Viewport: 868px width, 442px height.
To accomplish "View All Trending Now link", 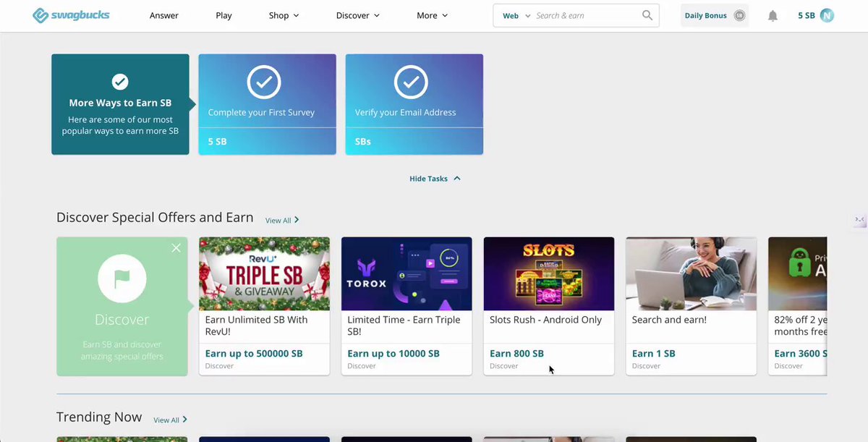I will coord(170,420).
